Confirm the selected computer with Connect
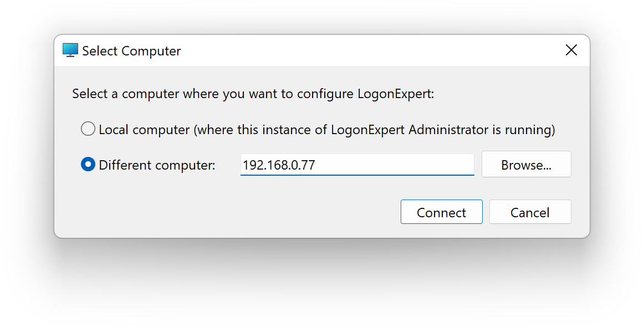644x327 pixels. coord(441,212)
